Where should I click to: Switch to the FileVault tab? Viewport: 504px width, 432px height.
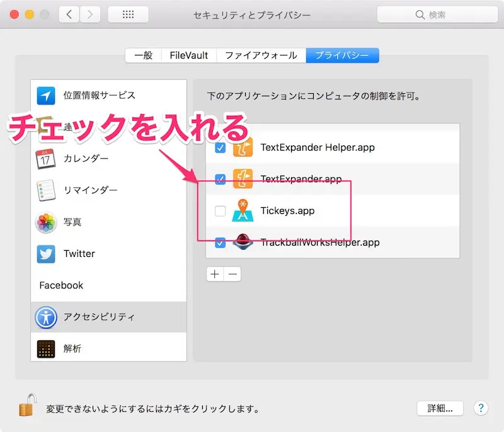click(x=189, y=55)
